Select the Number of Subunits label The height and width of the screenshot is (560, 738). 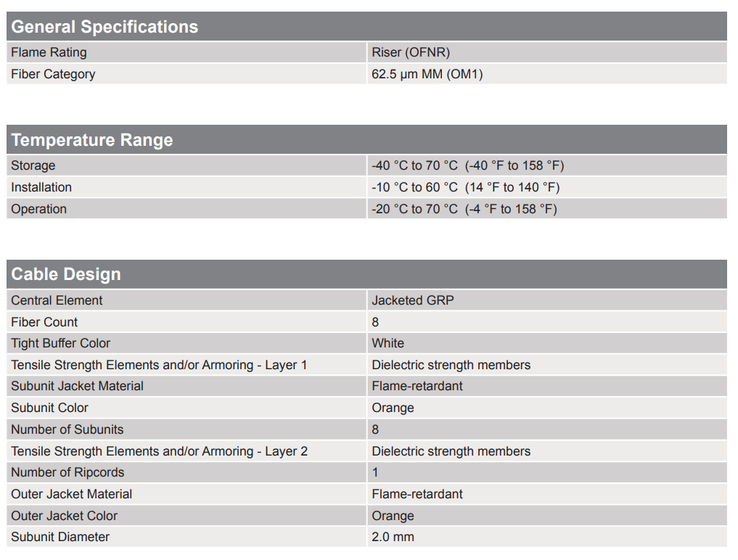click(x=67, y=429)
